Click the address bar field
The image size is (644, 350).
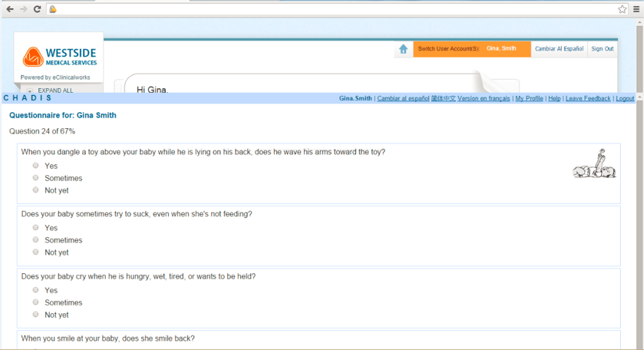point(337,9)
